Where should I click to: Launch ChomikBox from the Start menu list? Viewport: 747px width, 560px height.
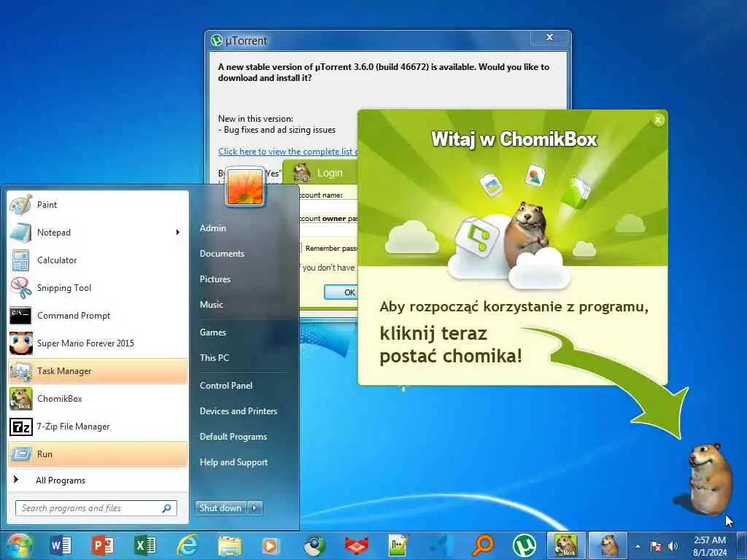[x=98, y=399]
